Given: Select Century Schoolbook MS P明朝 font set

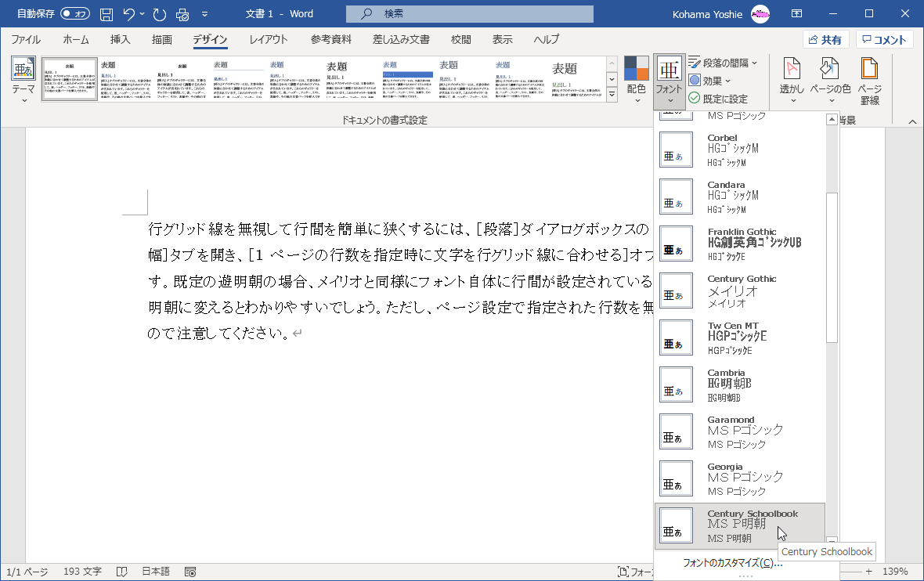Looking at the screenshot, I should (739, 525).
